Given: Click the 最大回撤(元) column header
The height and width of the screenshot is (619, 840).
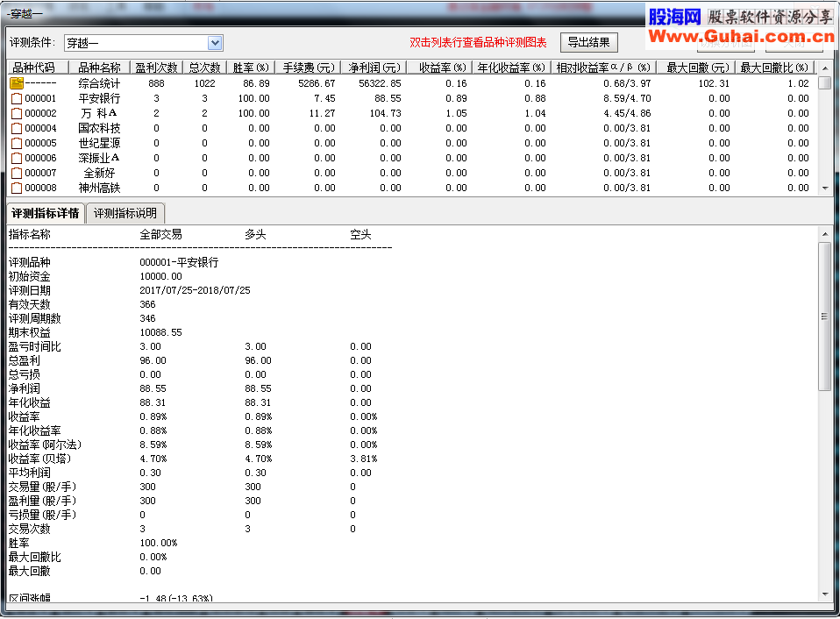Looking at the screenshot, I should 696,68.
